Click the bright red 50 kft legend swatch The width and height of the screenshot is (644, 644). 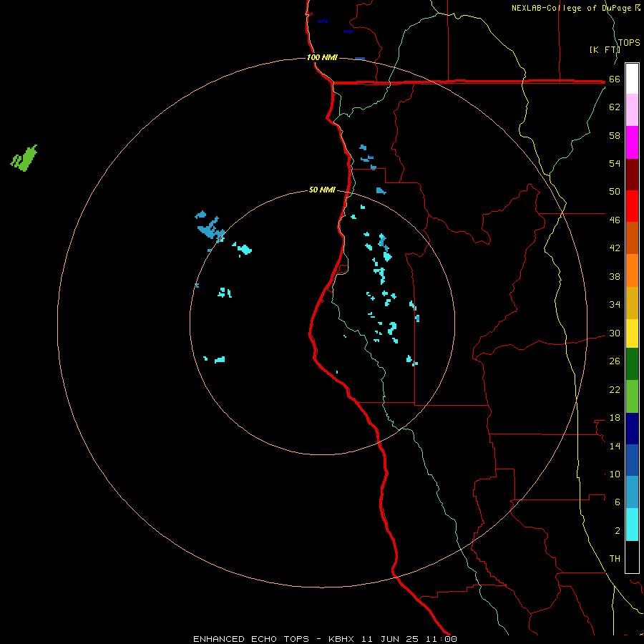tap(632, 206)
